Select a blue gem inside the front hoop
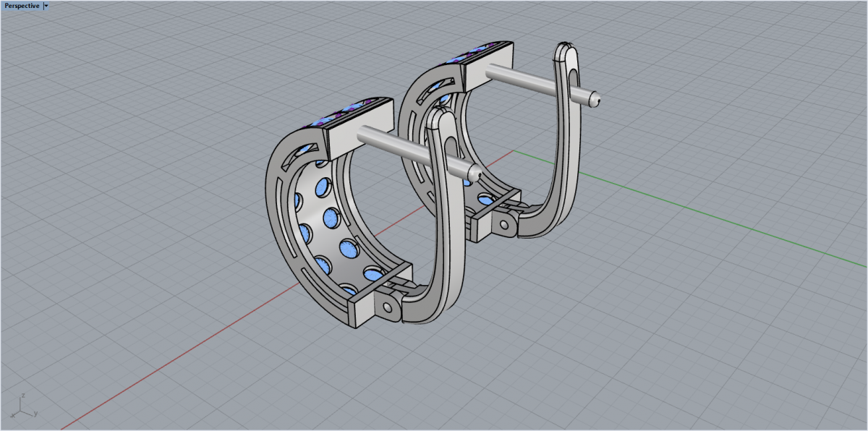Image resolution: width=868 pixels, height=431 pixels. 333,215
